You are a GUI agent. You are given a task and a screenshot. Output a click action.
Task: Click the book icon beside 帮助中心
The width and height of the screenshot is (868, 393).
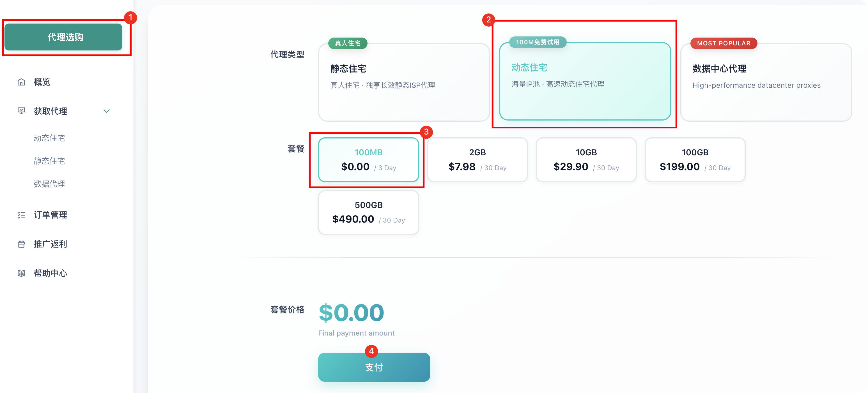(21, 273)
